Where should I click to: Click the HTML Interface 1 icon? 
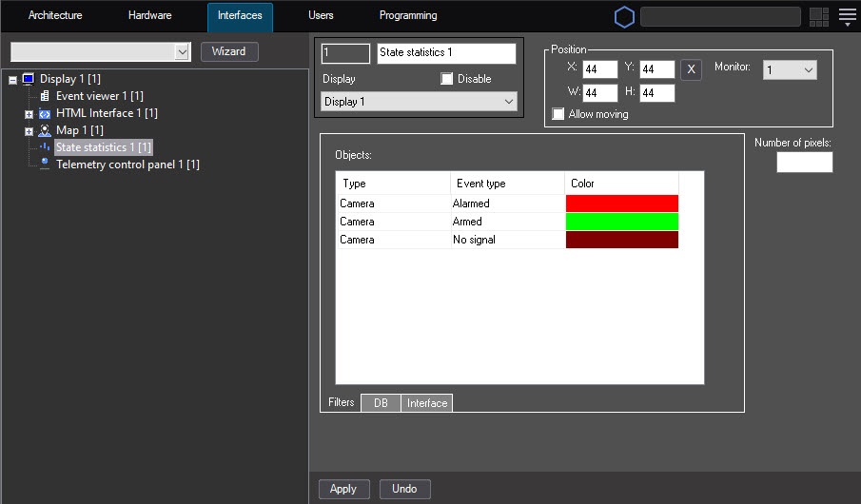point(45,113)
